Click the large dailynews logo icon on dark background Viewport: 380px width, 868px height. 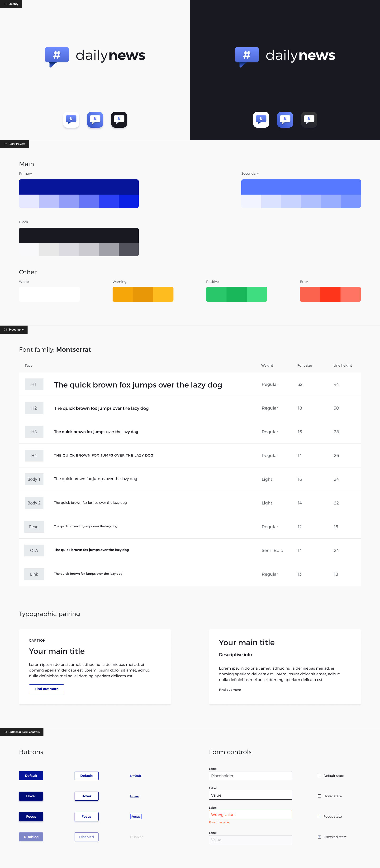[247, 56]
